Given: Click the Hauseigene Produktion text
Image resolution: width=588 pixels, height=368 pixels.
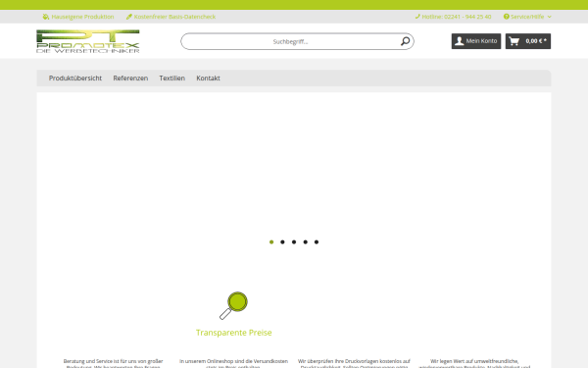Looking at the screenshot, I should coord(82,17).
